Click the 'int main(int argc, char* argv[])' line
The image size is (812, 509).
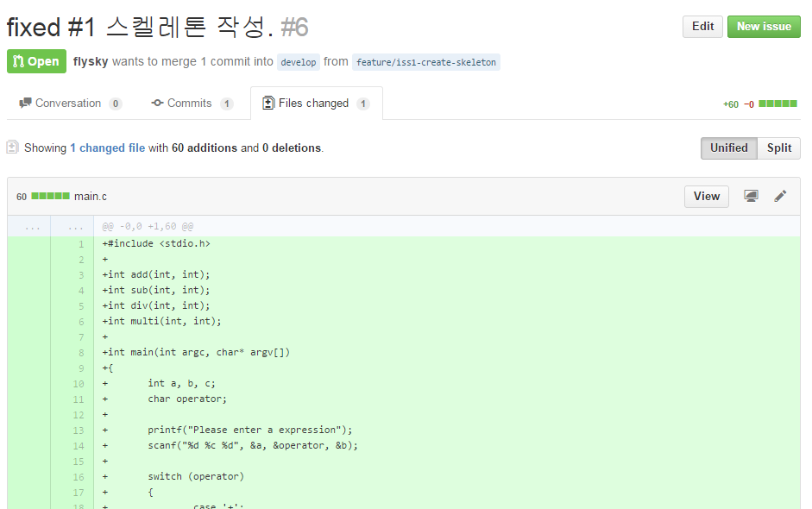(196, 352)
